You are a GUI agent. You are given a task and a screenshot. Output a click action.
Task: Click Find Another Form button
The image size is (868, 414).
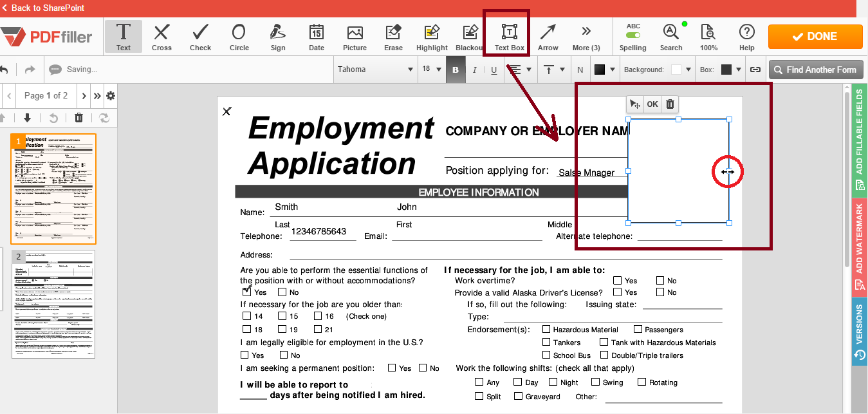(815, 70)
